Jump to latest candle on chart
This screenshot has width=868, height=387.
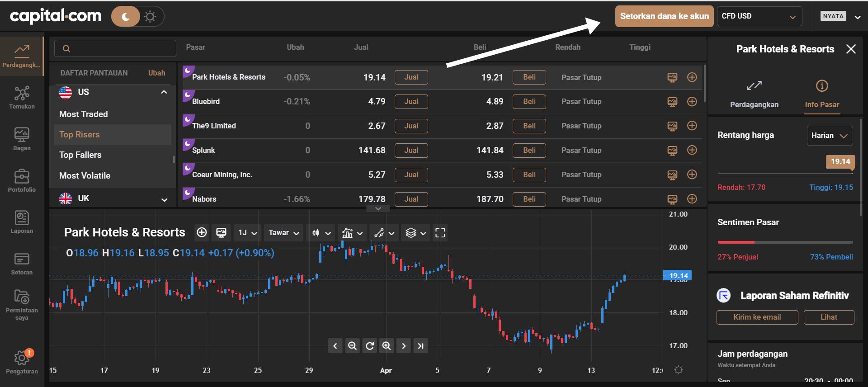click(421, 346)
